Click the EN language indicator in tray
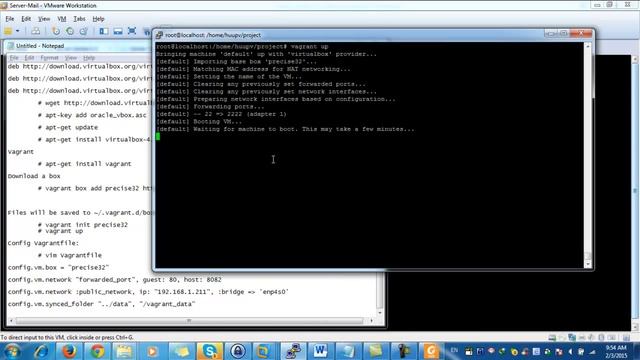Viewport: 640px width, 360px height. coord(454,351)
